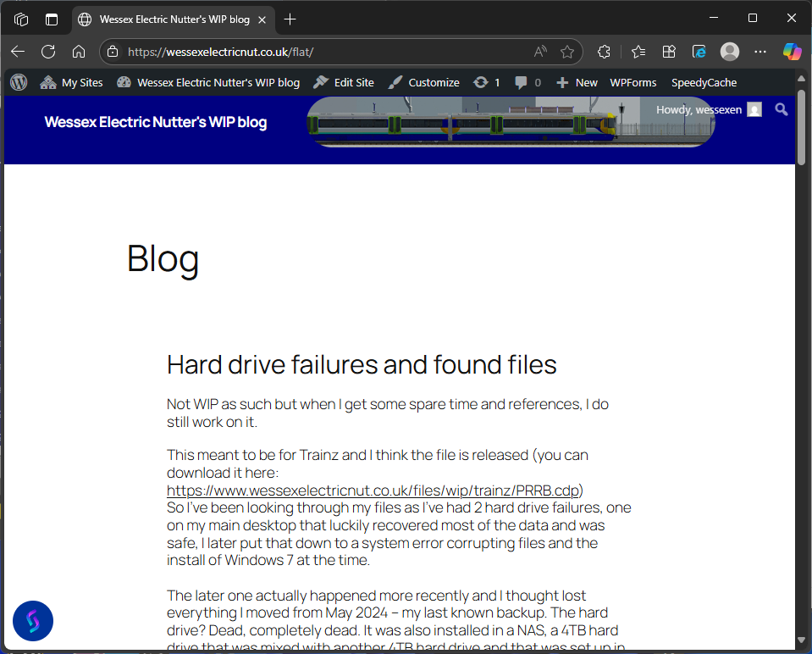812x654 pixels.
Task: Add this page to favorites
Action: pos(567,52)
